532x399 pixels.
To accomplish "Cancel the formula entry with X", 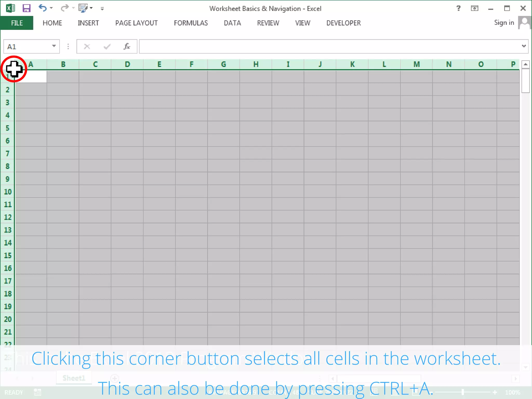I will [87, 46].
